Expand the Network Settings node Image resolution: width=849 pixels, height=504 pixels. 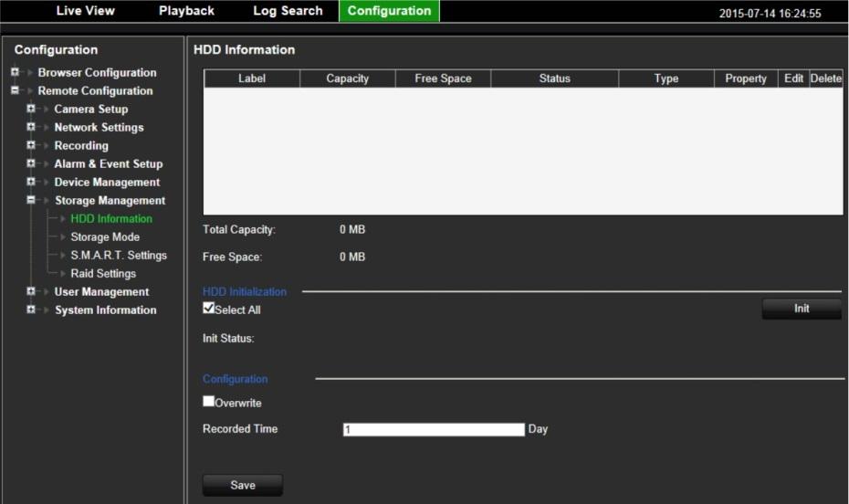click(x=31, y=127)
